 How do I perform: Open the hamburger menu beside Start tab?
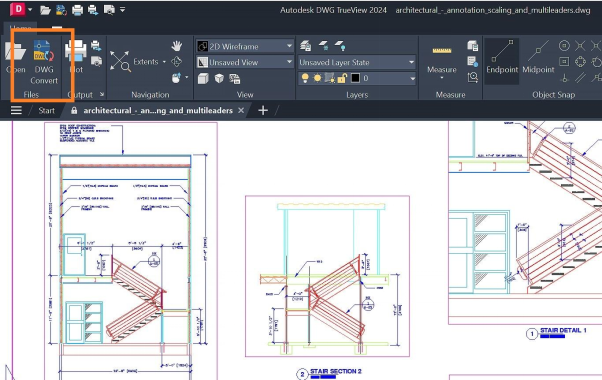pyautogui.click(x=16, y=111)
